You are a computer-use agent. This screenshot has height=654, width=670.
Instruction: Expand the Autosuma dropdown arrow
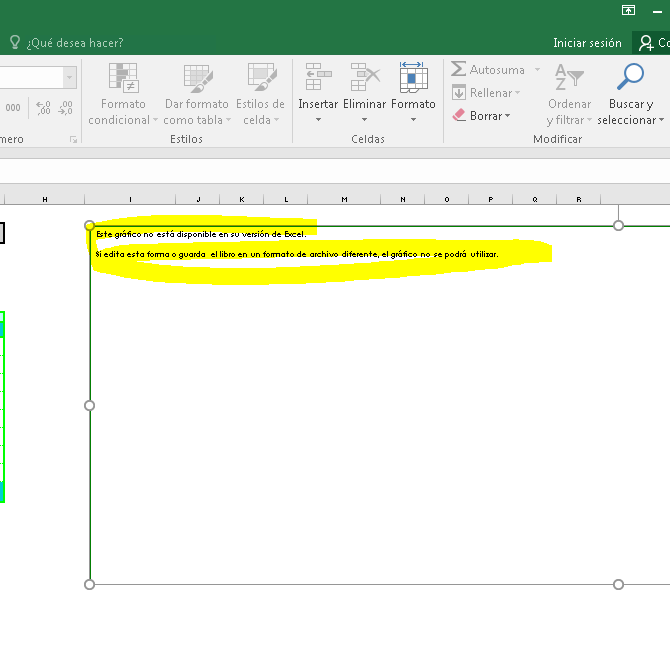(538, 69)
